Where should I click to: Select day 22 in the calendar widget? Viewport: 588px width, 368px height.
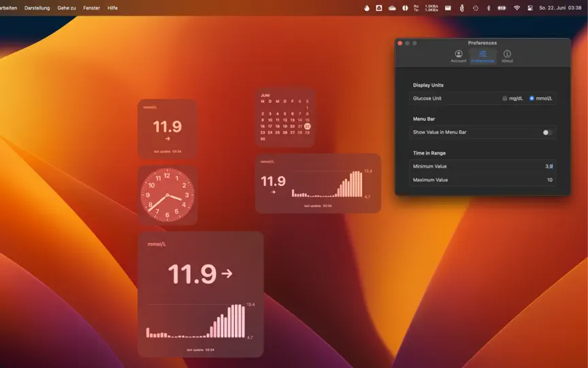[x=307, y=126]
